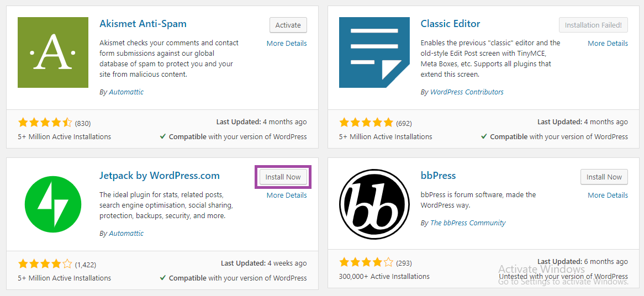Click the Akismet star rating

click(x=45, y=123)
